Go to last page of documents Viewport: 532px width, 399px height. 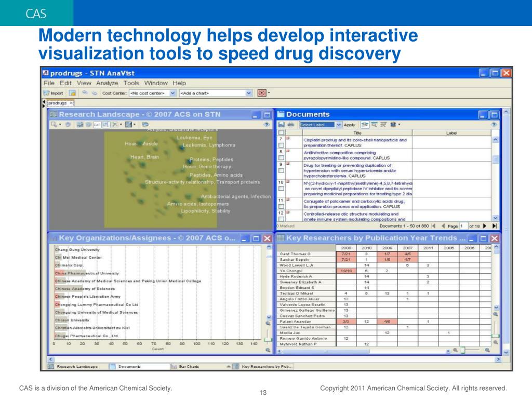point(495,226)
